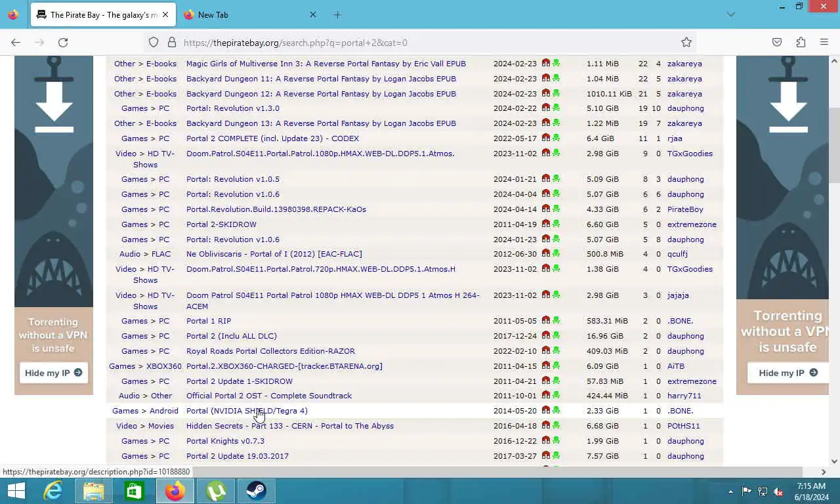Screen dimensions: 840x504
Task: Open uTorrent from the taskbar
Action: 216,491
